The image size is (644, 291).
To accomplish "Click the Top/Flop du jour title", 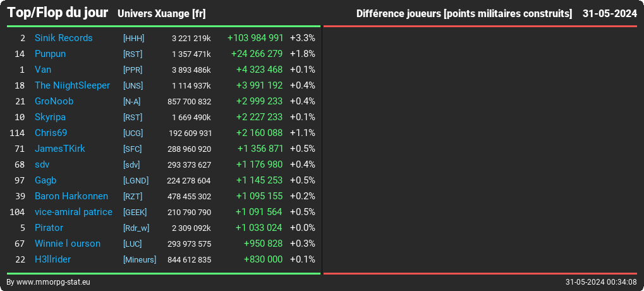I will click(x=58, y=13).
